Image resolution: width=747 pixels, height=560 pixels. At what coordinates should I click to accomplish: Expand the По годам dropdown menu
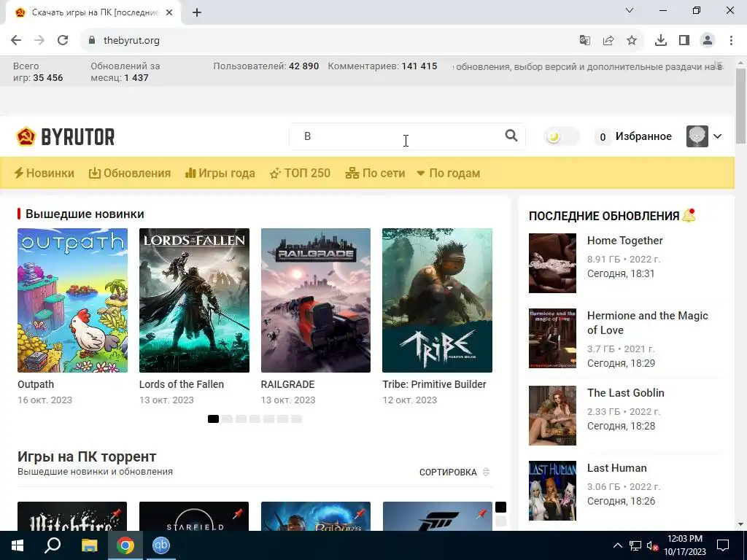[x=449, y=173]
